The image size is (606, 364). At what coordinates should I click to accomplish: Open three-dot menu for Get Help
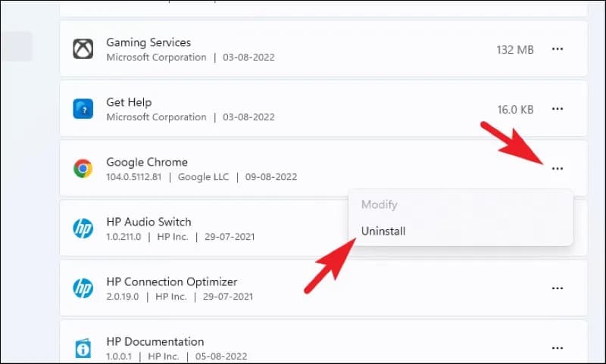point(558,109)
